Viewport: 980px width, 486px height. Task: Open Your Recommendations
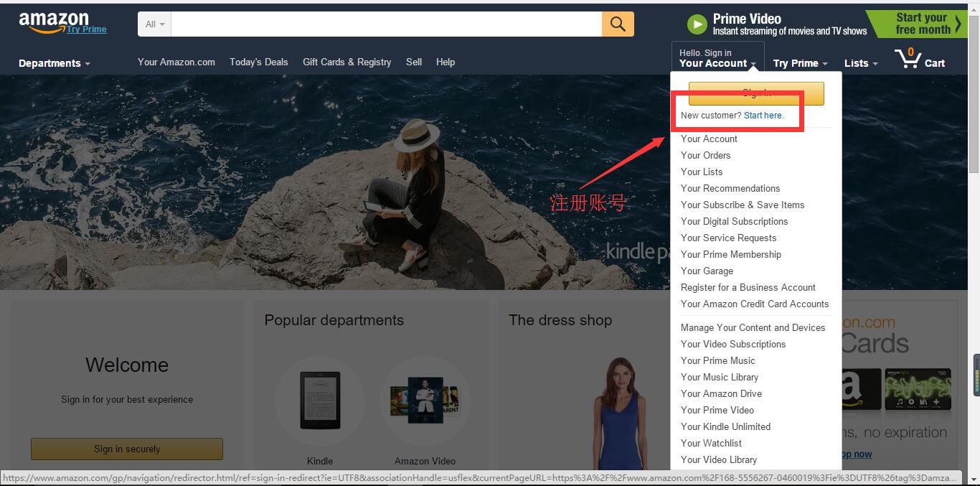pos(730,189)
